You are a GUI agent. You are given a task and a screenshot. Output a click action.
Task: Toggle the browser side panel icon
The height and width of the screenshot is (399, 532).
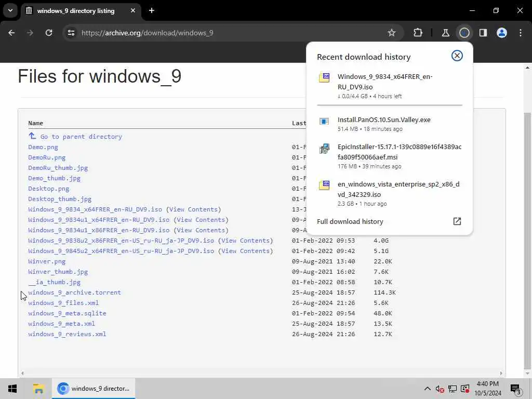coord(483,33)
